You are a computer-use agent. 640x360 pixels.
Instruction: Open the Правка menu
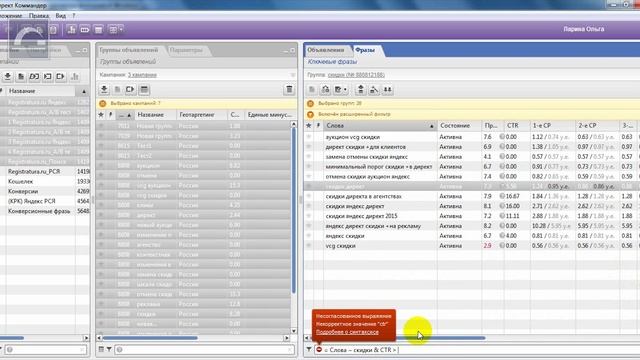coord(39,16)
